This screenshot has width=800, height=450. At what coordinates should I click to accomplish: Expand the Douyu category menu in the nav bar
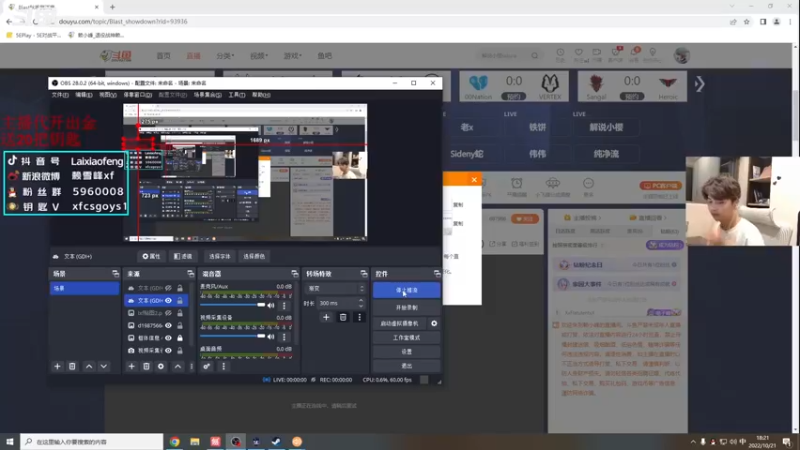point(225,56)
